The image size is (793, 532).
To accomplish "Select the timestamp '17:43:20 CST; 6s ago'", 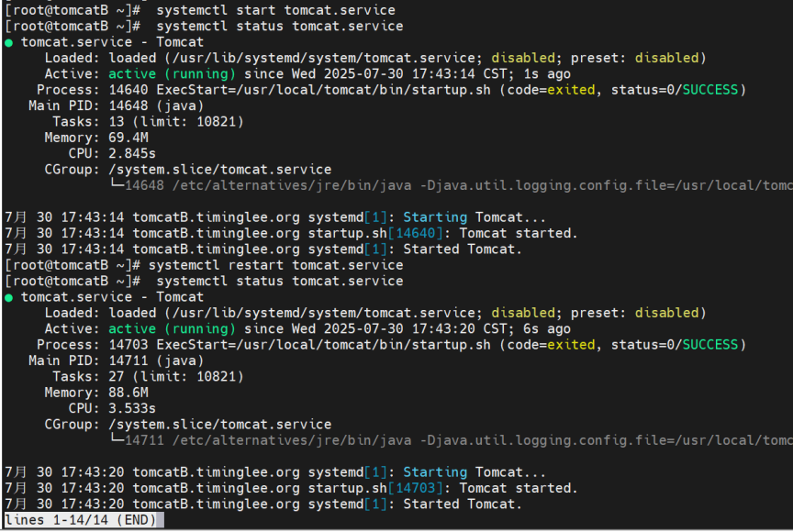I will tap(491, 329).
